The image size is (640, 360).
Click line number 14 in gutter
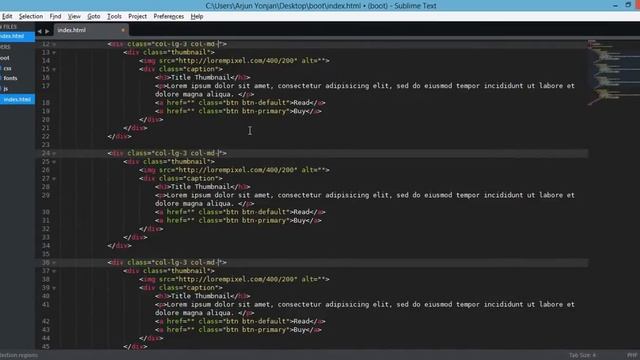click(46, 60)
